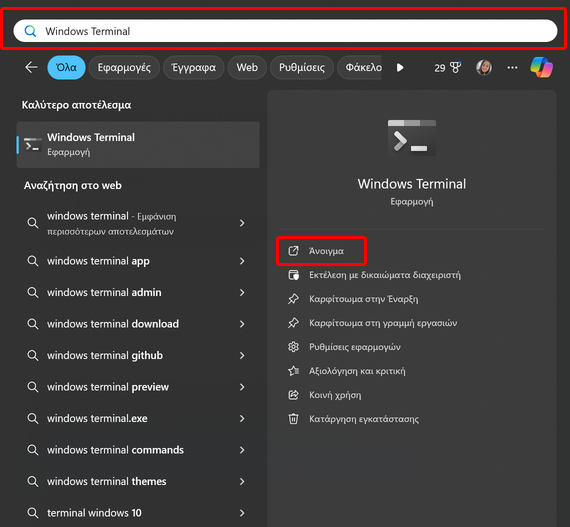Switch to the Φάκελοι filter tab

[x=360, y=67]
